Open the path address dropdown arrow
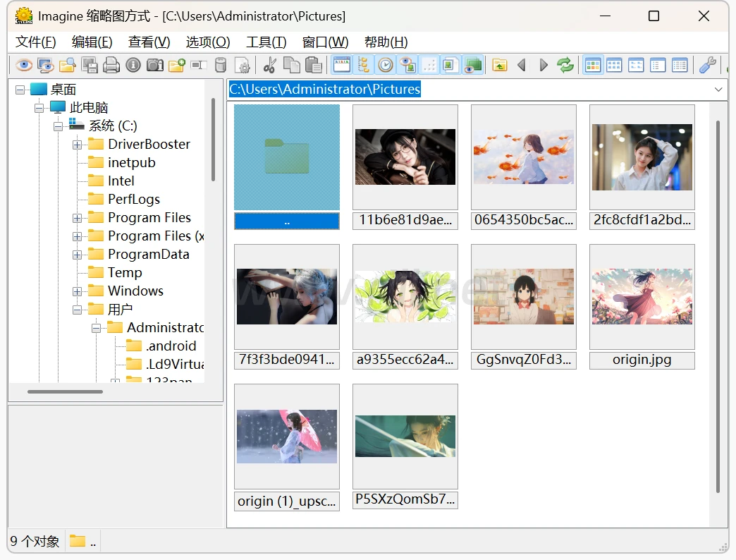 [x=718, y=90]
